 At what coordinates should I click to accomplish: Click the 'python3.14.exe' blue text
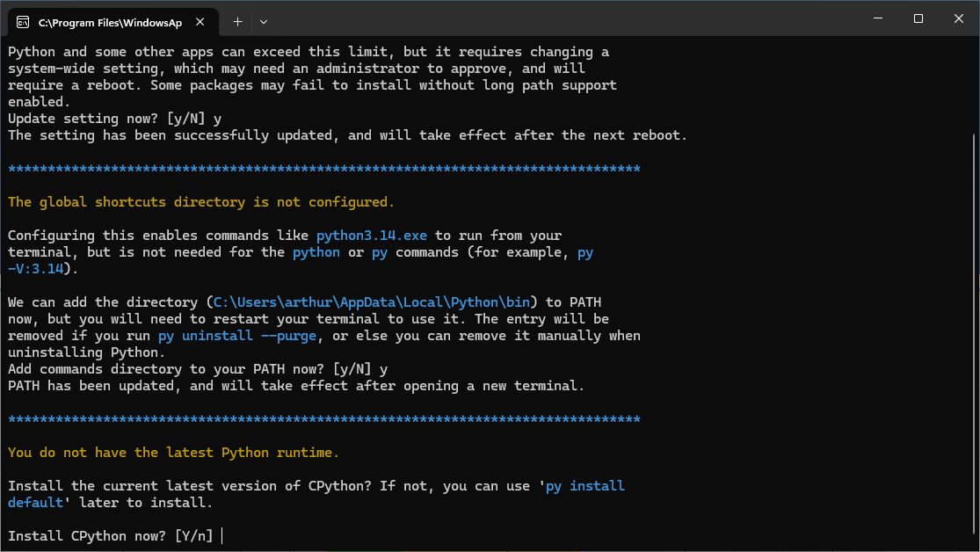372,236
